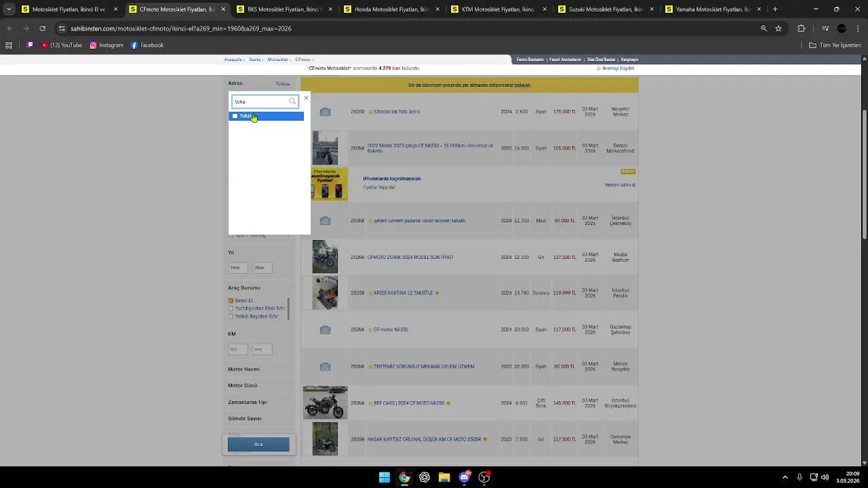Expand the Motor Hacmi filter

pos(243,369)
